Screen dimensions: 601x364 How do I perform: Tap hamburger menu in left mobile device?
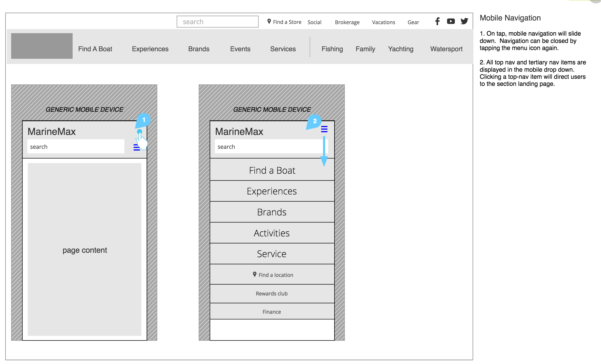click(136, 147)
